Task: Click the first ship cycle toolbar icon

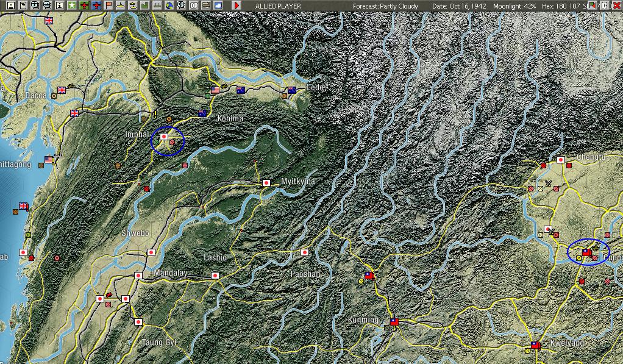Action: click(x=35, y=5)
